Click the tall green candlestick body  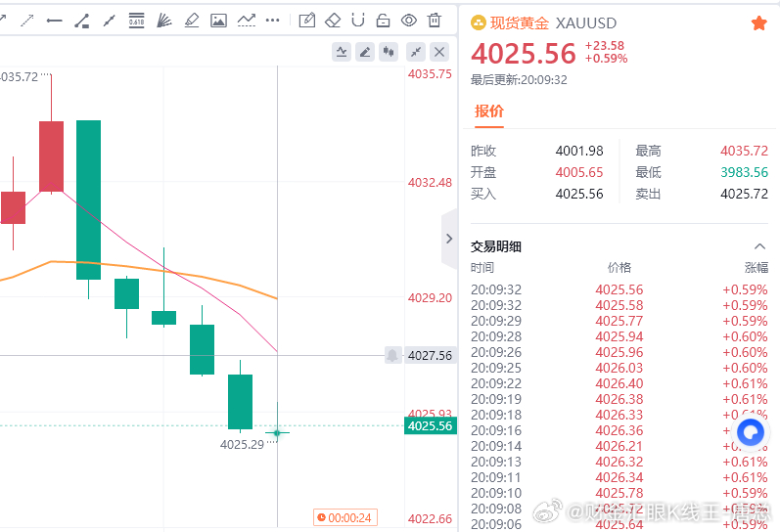pos(88,199)
